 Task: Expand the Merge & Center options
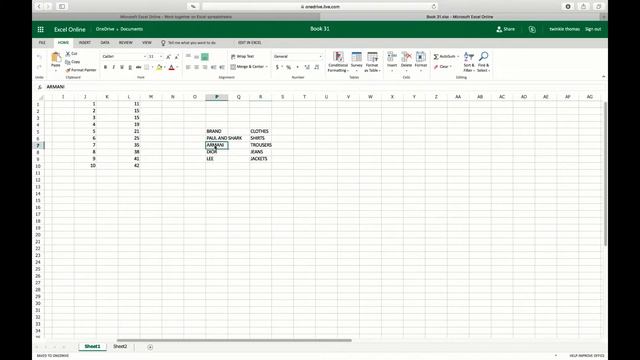pos(267,67)
